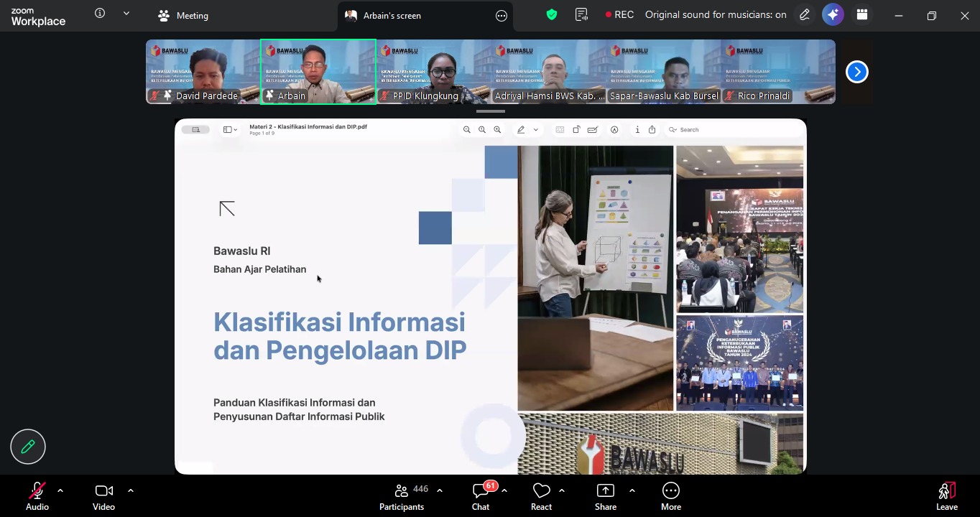Show PDF info inspector icon
The image size is (980, 517).
coord(637,130)
